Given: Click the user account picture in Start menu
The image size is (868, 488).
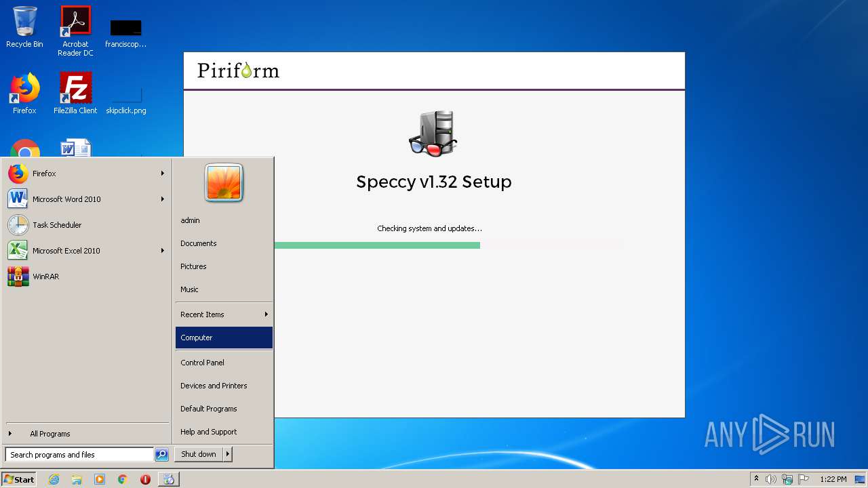Looking at the screenshot, I should click(x=224, y=183).
